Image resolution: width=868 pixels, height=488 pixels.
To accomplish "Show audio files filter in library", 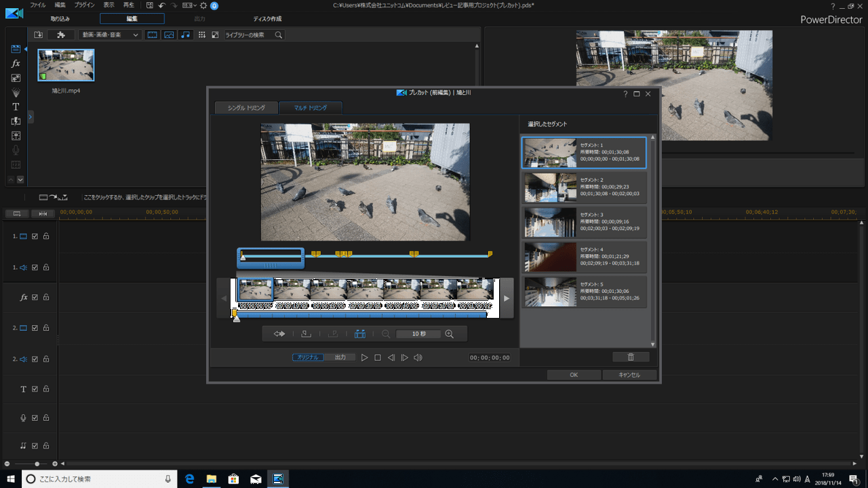I will (x=186, y=35).
